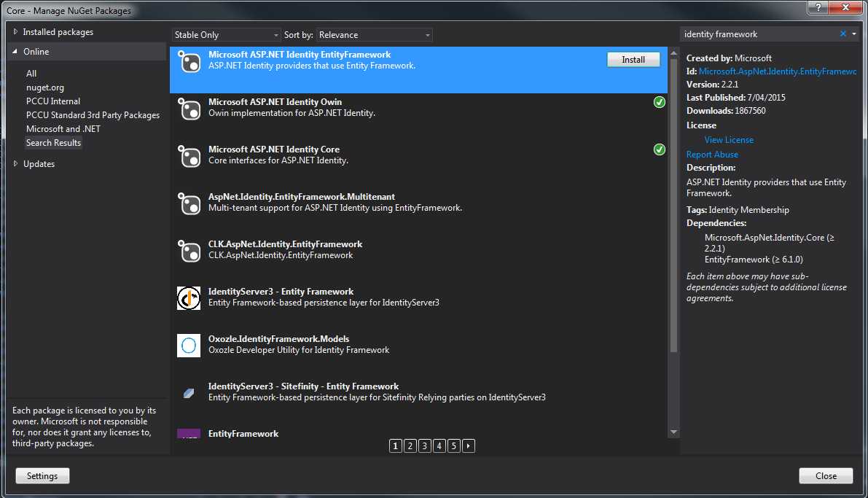Image resolution: width=868 pixels, height=498 pixels.
Task: Go to results page 1
Action: coord(395,446)
